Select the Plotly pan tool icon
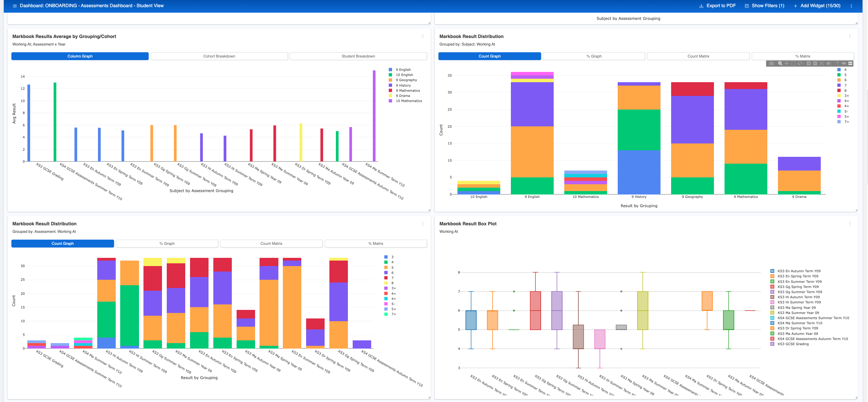Image resolution: width=868 pixels, height=402 pixels. coord(787,63)
